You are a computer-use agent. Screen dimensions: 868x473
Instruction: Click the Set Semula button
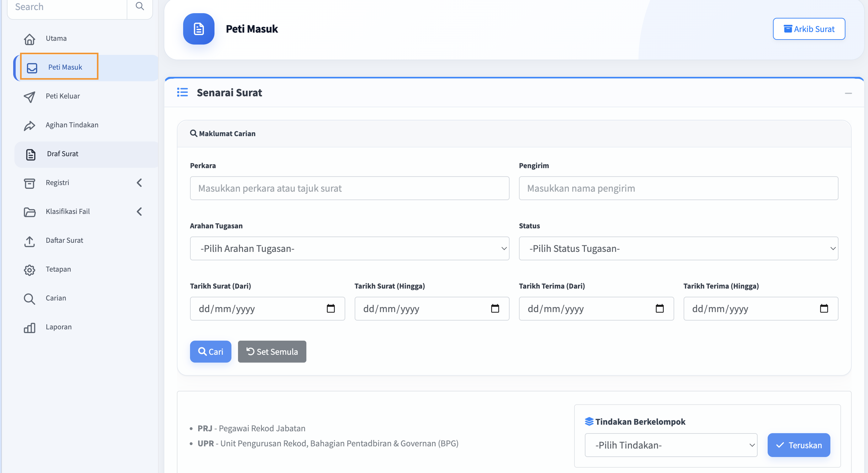[272, 352]
